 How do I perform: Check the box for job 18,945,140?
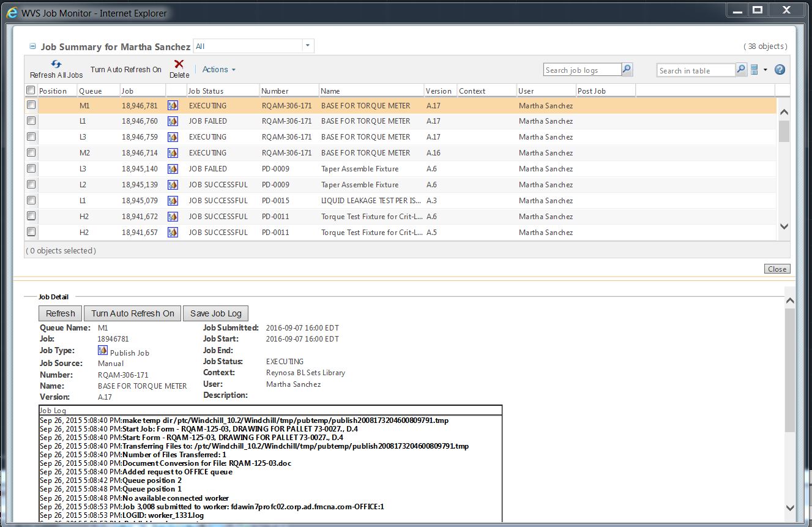[x=31, y=169]
